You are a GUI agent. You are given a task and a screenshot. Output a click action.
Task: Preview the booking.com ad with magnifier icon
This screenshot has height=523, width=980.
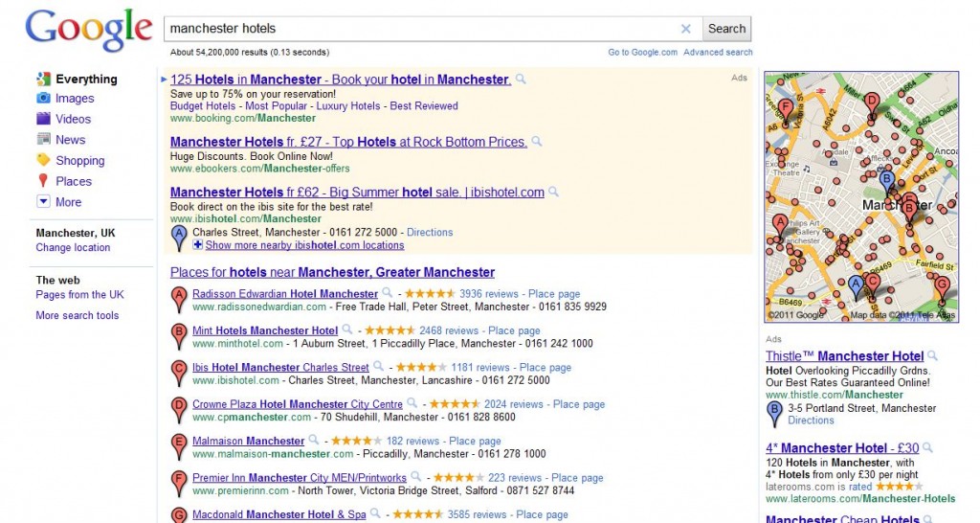521,80
